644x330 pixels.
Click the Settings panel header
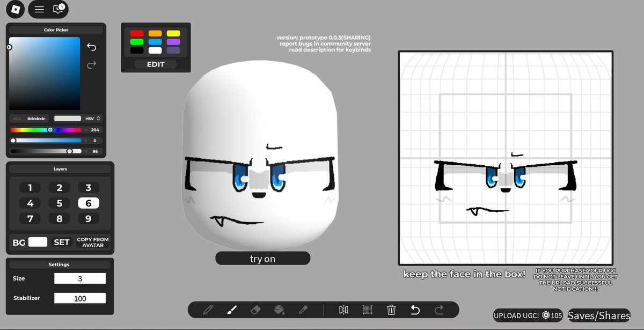tap(59, 265)
